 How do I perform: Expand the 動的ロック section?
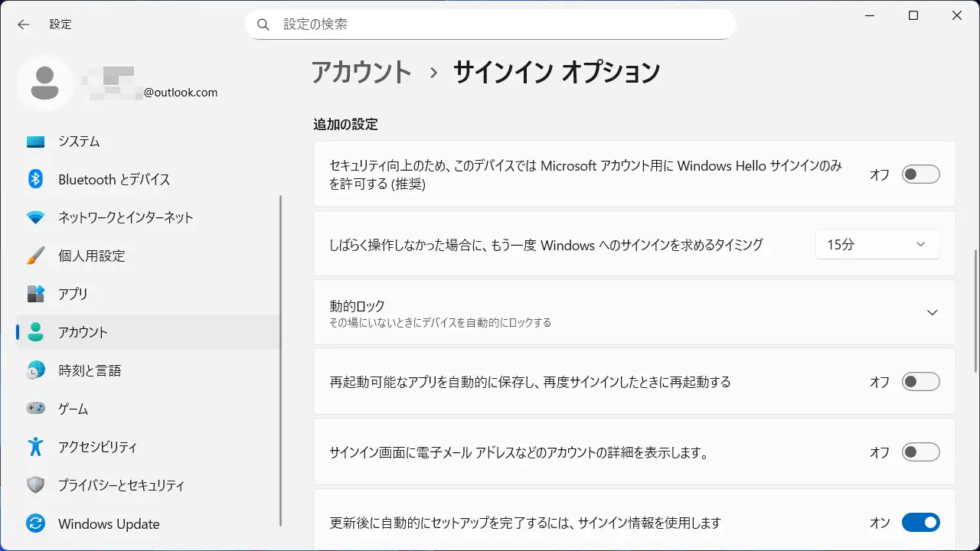click(x=932, y=313)
